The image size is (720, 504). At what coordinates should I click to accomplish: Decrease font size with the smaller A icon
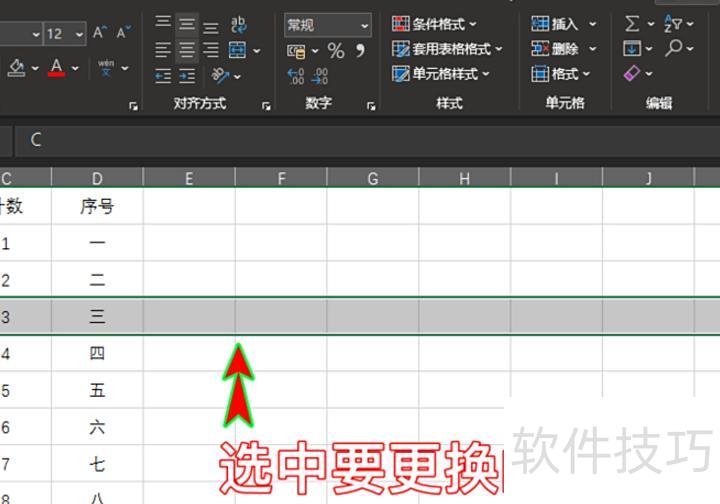[123, 33]
